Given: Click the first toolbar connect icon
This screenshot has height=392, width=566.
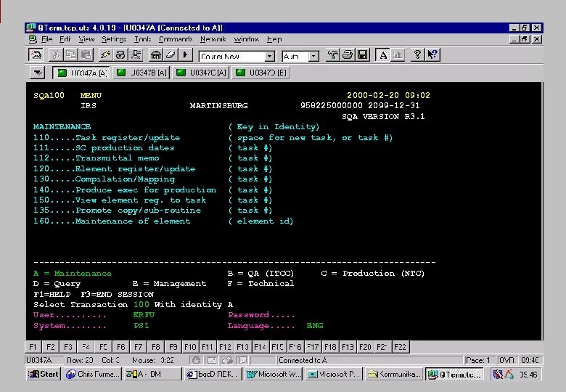Looking at the screenshot, I should [36, 55].
